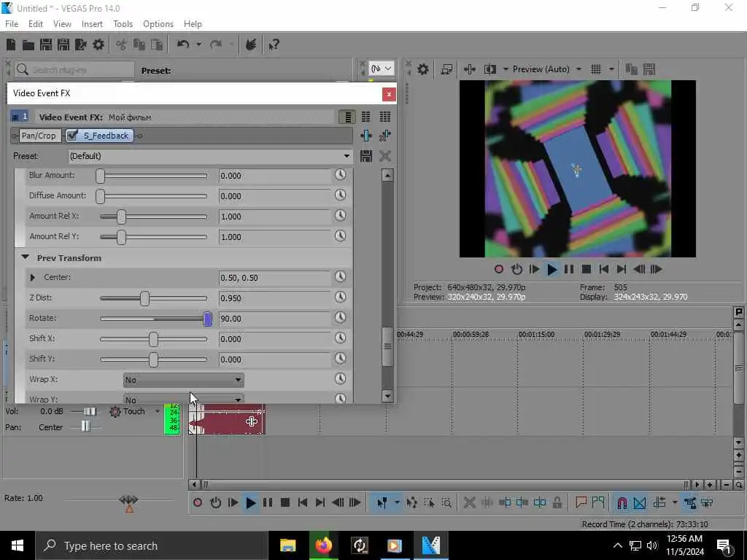Toggle Enable Snapping magnet icon
747x560 pixels.
tap(622, 502)
